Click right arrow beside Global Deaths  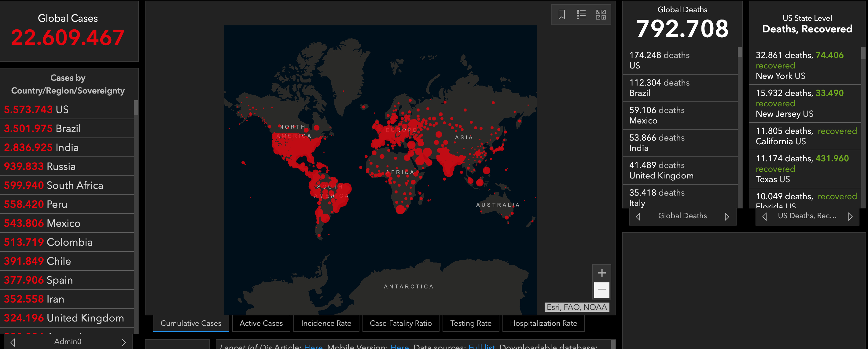(x=727, y=217)
